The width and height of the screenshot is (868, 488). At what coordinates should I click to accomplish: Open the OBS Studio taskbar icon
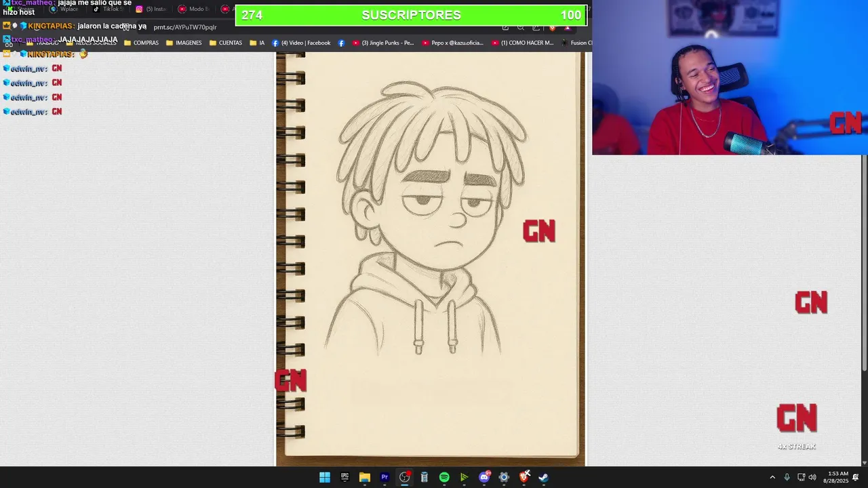point(404,477)
